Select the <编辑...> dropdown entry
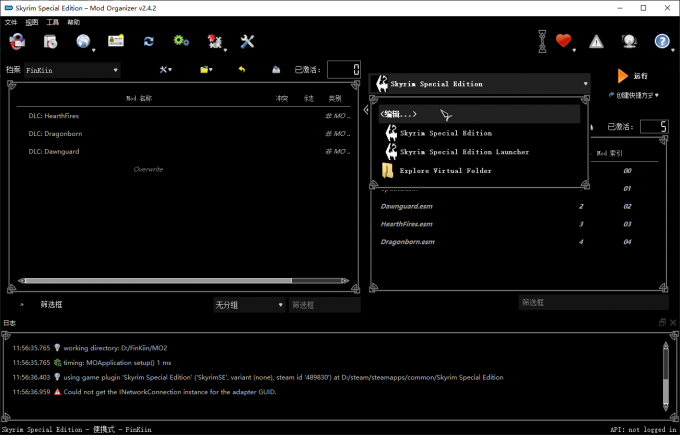Viewport: 680px width, 435px height. pos(479,114)
